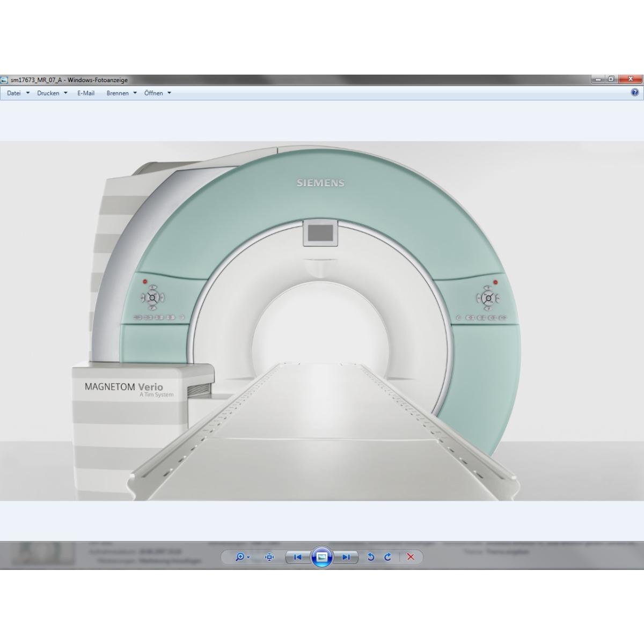Start the slideshow with the round center button

point(321,557)
